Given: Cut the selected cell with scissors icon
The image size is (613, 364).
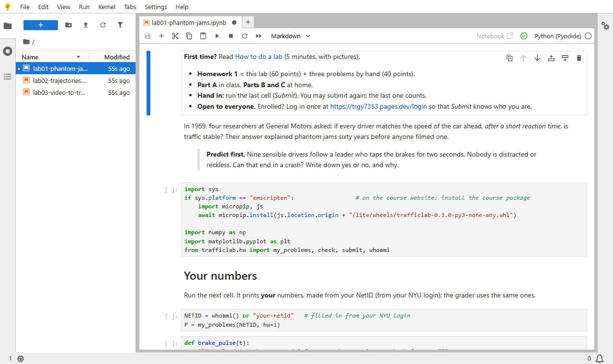Looking at the screenshot, I should coord(175,36).
